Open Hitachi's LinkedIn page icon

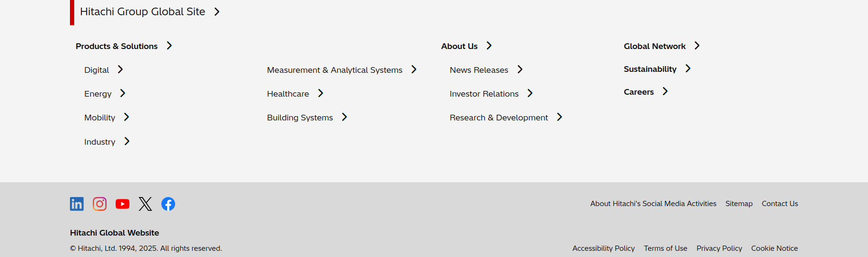point(77,204)
